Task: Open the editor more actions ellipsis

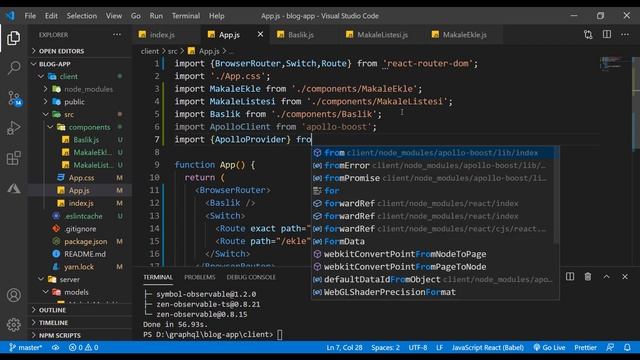Action: pos(625,35)
